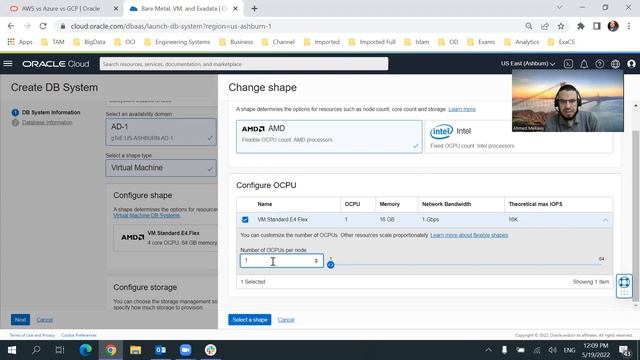Screen dimensions: 640x360
Task: Switch to the AWS vs Azure vs GCP tab
Action: (61, 9)
